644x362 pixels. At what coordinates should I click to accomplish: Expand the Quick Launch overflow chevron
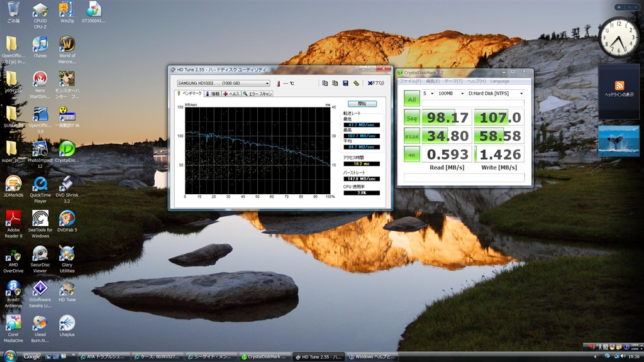click(73, 356)
